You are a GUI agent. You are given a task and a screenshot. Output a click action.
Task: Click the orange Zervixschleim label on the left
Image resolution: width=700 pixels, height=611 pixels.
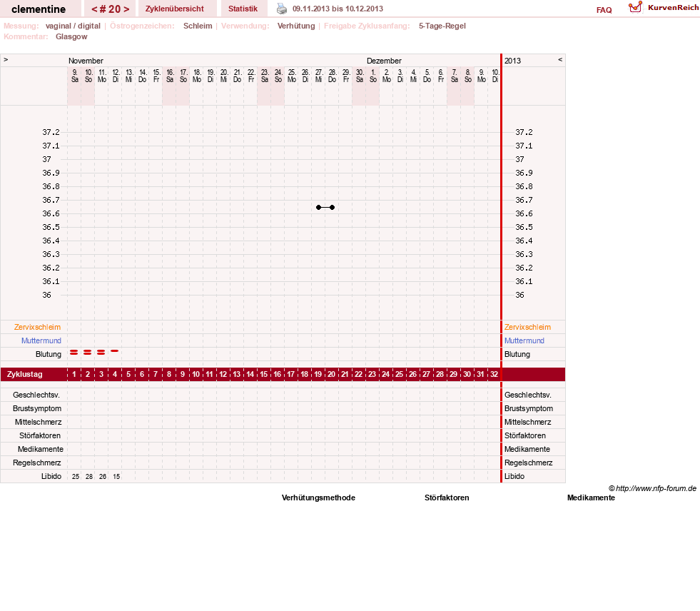pos(37,327)
